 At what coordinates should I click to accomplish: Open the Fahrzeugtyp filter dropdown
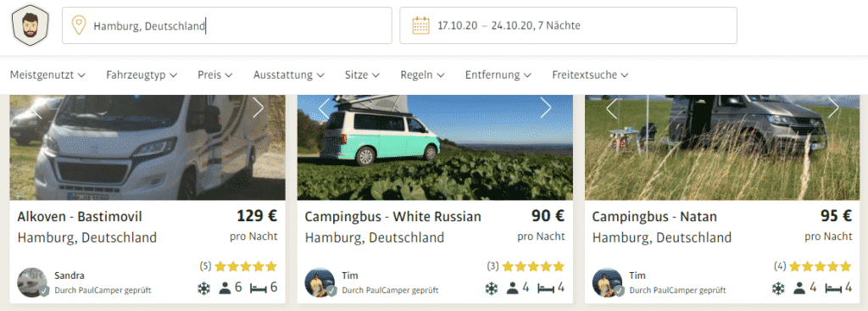click(x=142, y=75)
